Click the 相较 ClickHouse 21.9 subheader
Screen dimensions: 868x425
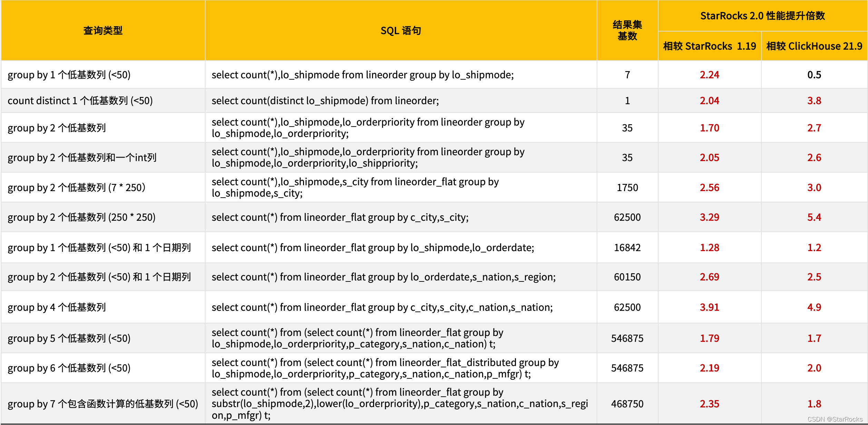(x=814, y=46)
